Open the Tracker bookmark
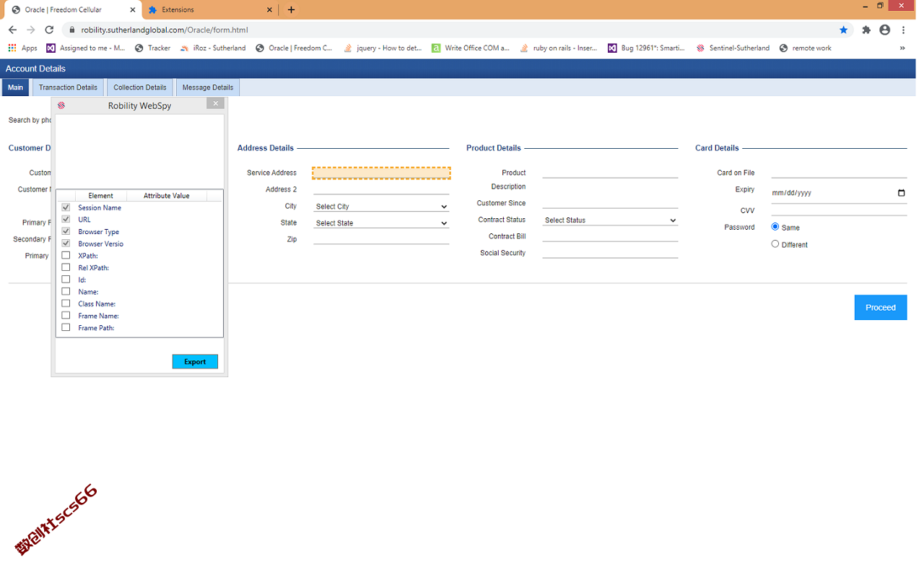The image size is (924, 578). pyautogui.click(x=153, y=48)
